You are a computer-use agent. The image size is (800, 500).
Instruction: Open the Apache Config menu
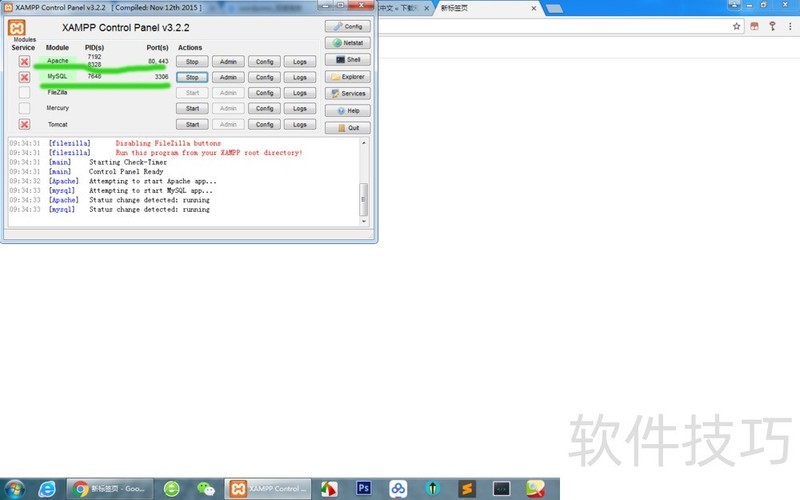click(x=264, y=62)
